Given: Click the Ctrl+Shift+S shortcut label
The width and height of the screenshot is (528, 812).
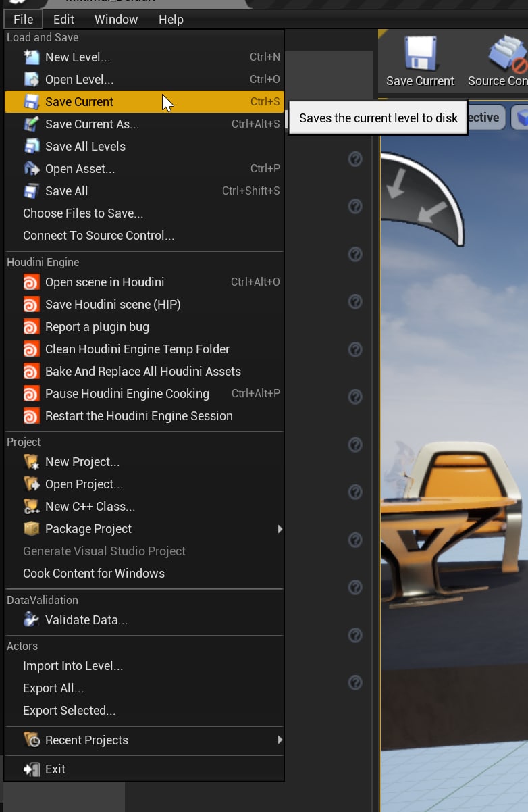Looking at the screenshot, I should coord(251,191).
